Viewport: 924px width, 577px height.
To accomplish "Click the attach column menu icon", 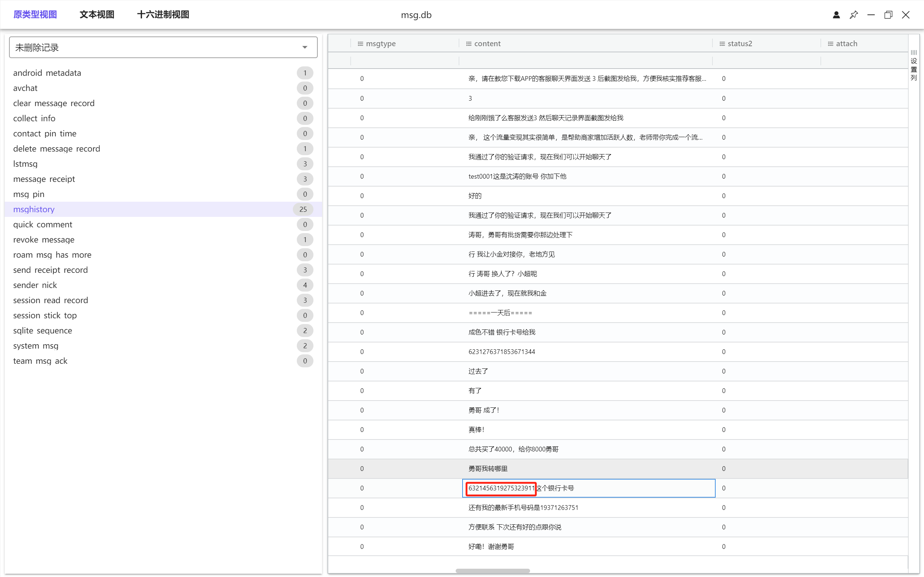I will 830,44.
